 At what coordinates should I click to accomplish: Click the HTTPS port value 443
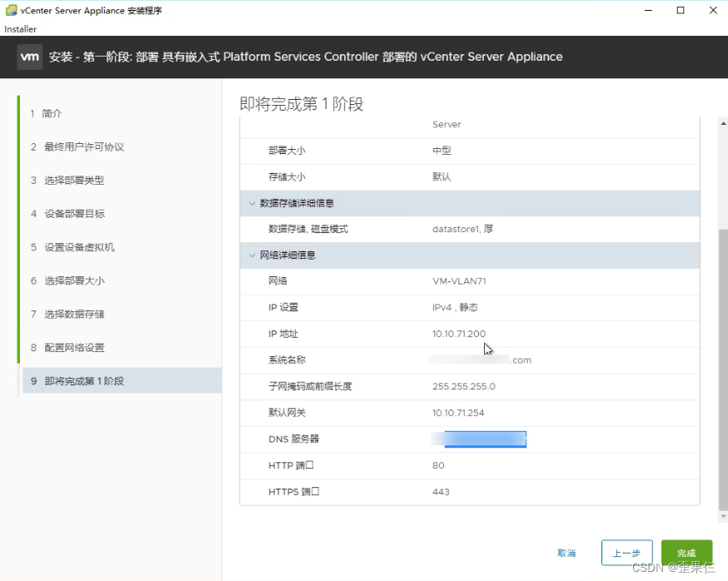441,492
